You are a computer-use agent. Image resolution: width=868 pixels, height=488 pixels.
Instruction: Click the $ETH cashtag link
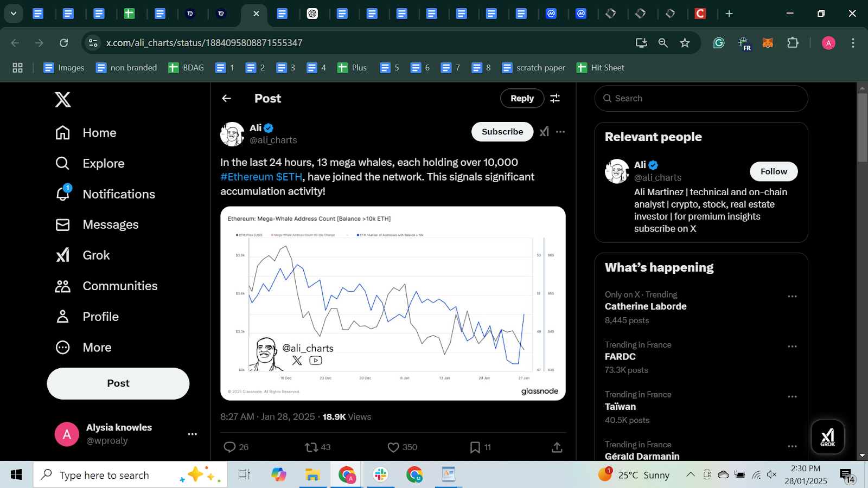pyautogui.click(x=289, y=177)
